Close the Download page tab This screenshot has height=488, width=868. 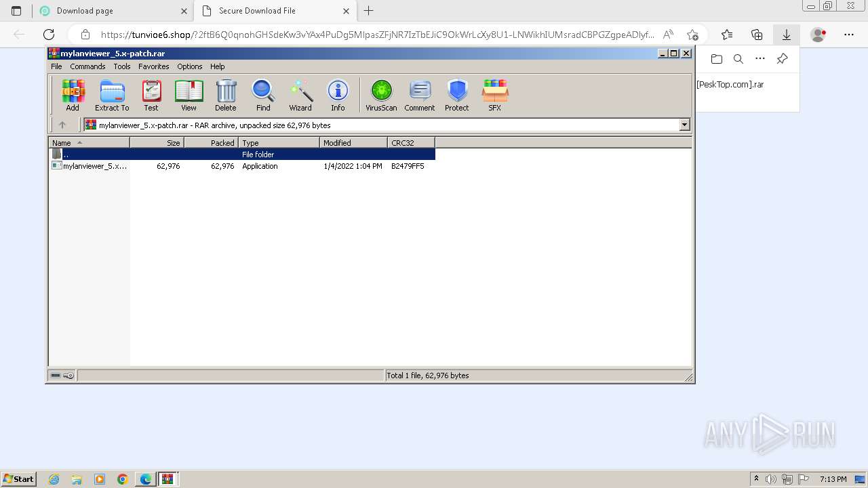coord(184,11)
